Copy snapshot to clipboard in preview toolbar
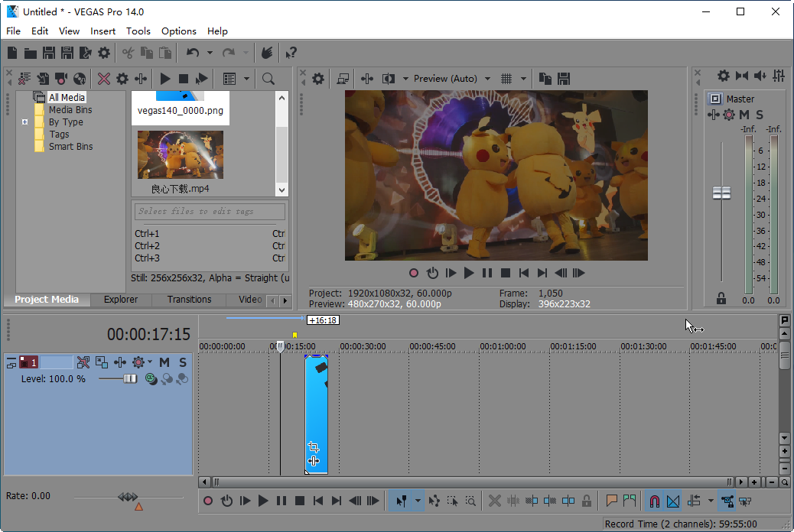 (545, 79)
